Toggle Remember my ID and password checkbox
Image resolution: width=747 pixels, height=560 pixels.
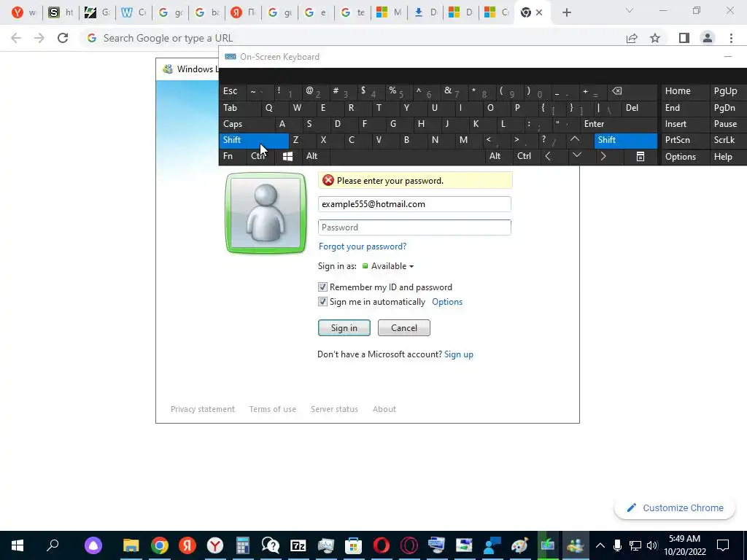pos(322,287)
